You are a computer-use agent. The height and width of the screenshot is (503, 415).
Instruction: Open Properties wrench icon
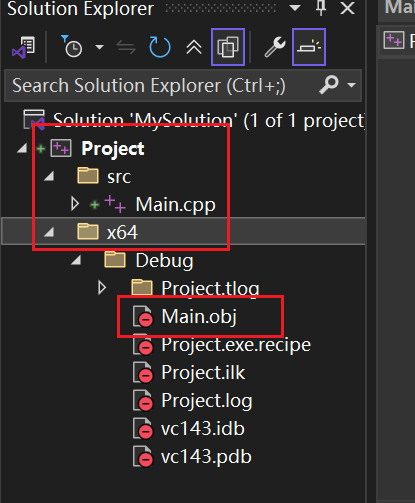pyautogui.click(x=275, y=47)
